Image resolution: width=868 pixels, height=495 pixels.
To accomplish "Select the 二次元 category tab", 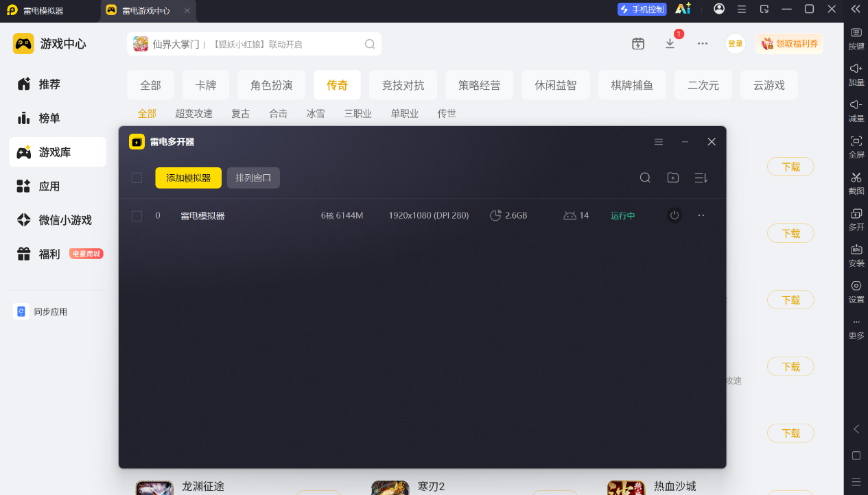I will pos(703,85).
